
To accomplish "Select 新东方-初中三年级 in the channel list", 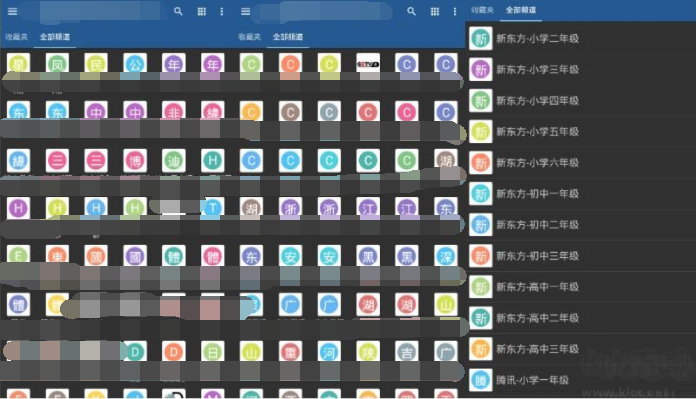I will click(581, 256).
